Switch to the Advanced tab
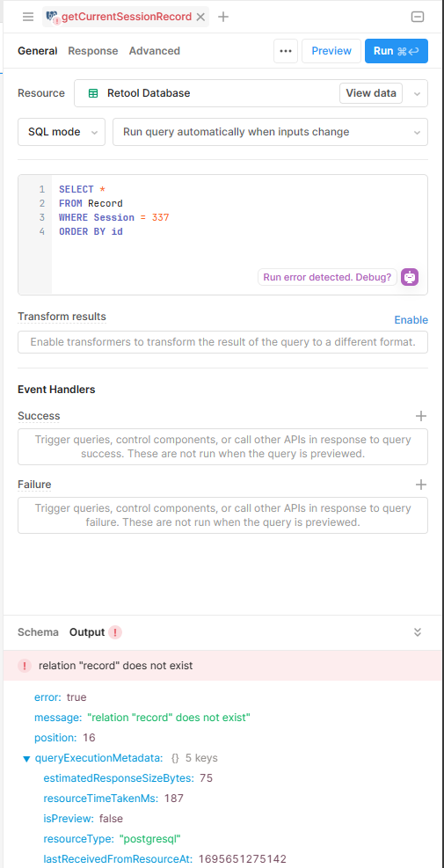Image resolution: width=444 pixels, height=868 pixels. (x=155, y=51)
